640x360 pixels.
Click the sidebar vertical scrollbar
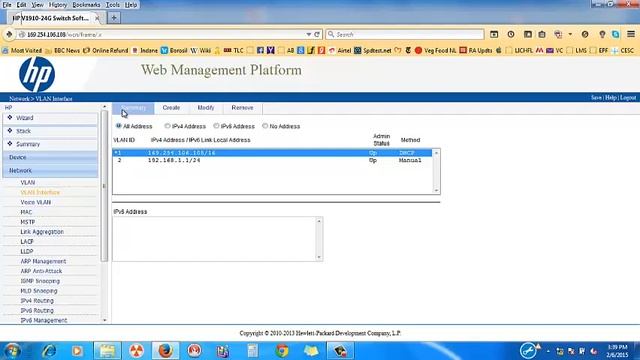104,186
